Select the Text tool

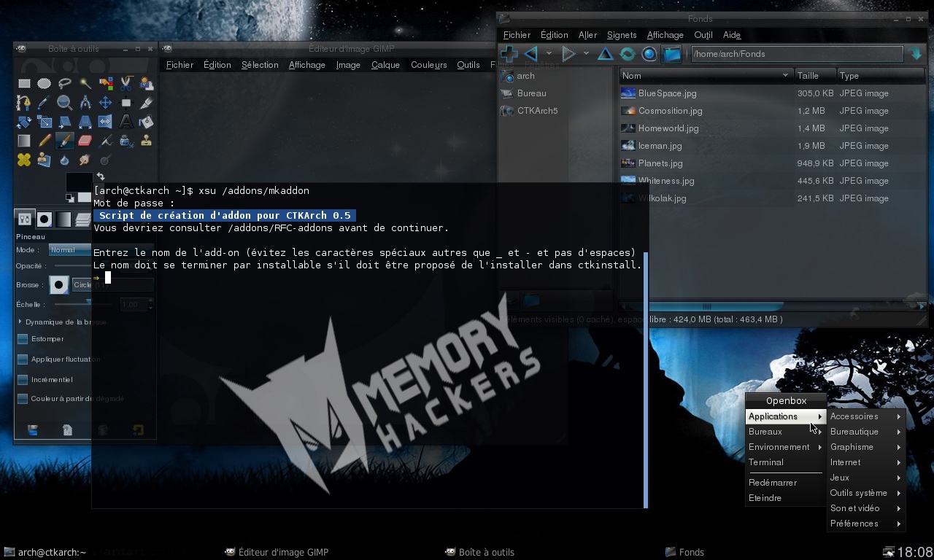(126, 122)
